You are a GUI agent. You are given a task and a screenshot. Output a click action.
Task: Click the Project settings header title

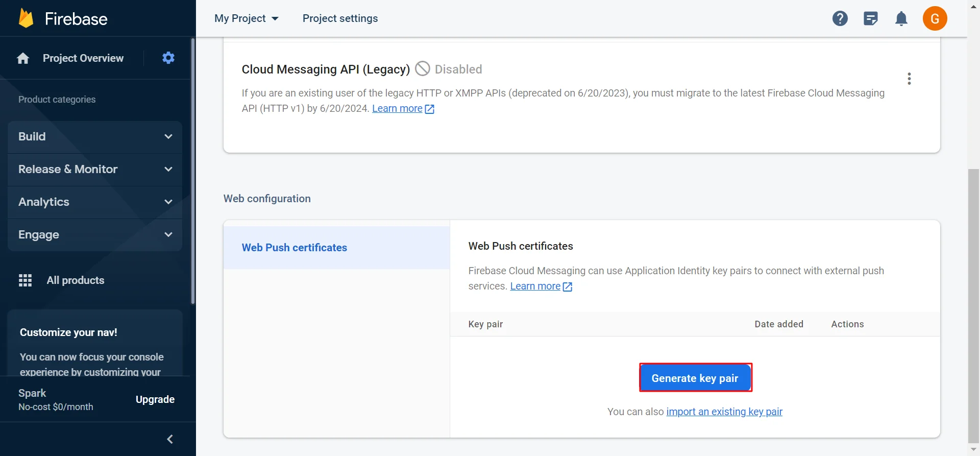(x=340, y=18)
